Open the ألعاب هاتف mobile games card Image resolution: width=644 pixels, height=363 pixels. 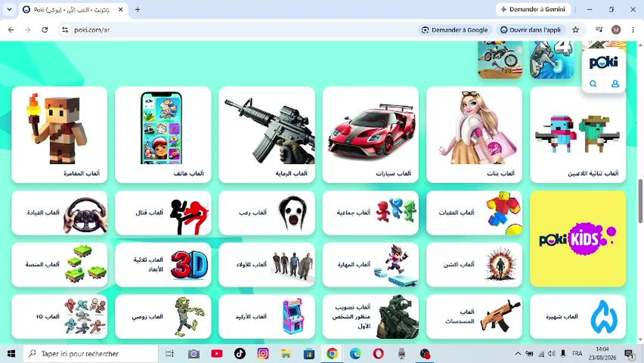tap(163, 135)
